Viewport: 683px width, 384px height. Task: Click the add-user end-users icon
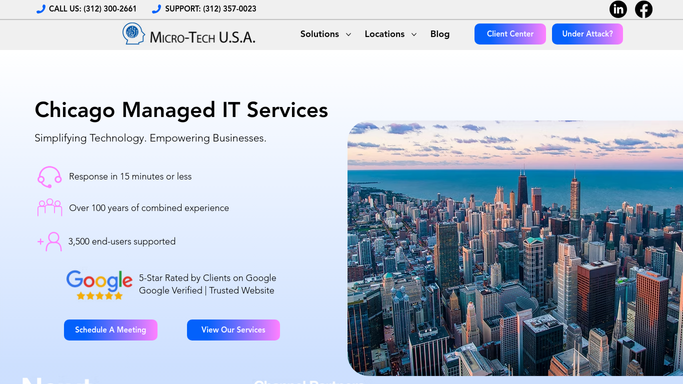pos(50,241)
